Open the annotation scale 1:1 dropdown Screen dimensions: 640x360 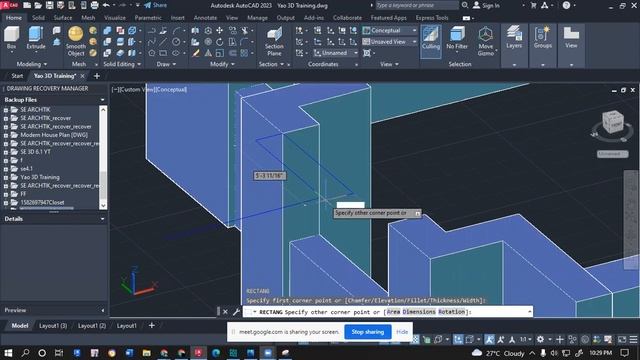point(525,339)
